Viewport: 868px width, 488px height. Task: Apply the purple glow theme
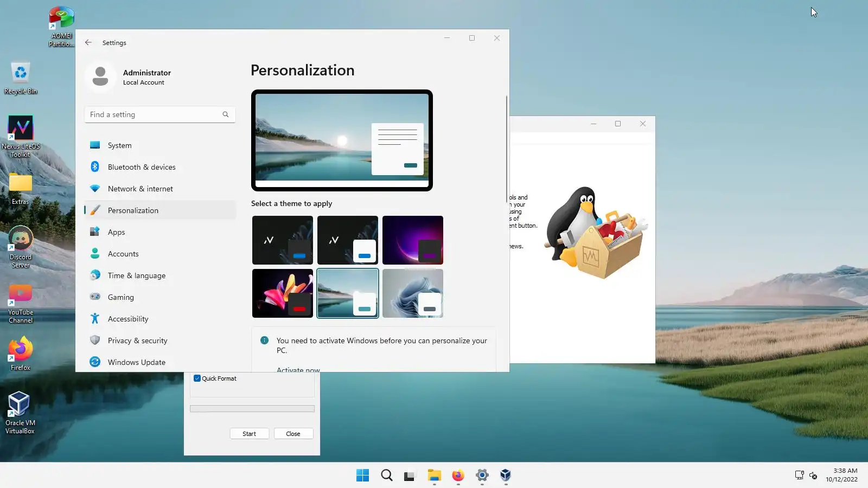[413, 240]
